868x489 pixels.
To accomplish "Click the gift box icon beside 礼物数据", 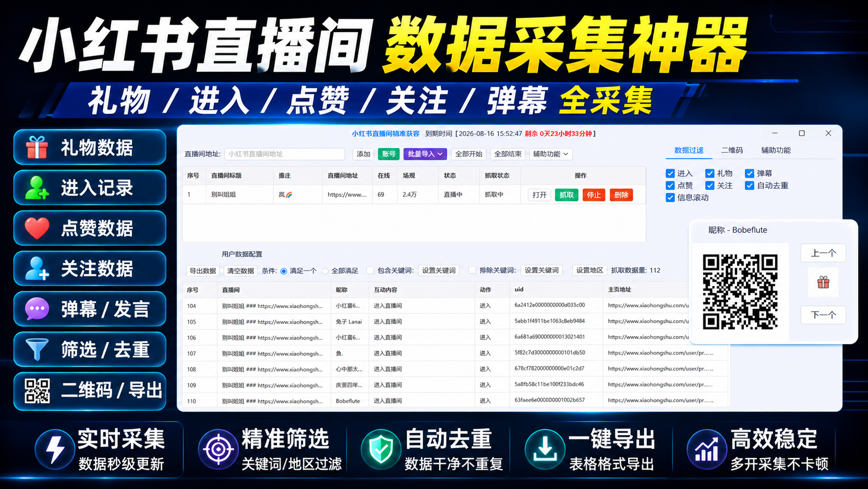I will (x=37, y=148).
